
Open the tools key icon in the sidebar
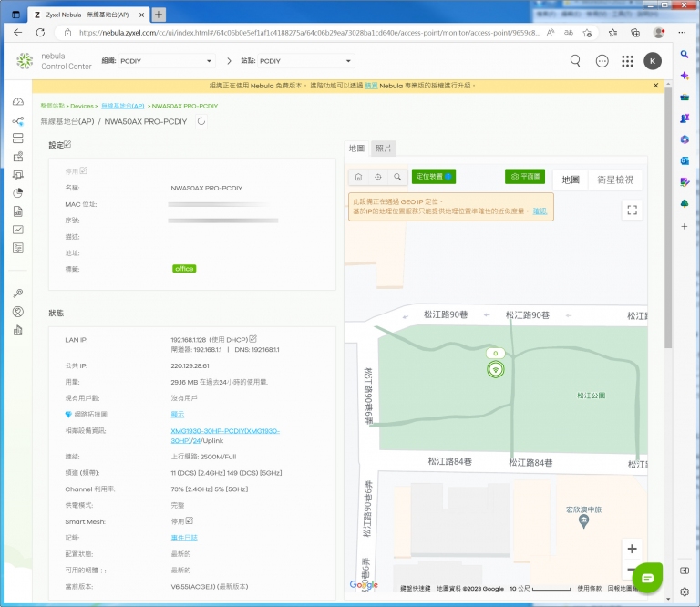pos(18,293)
